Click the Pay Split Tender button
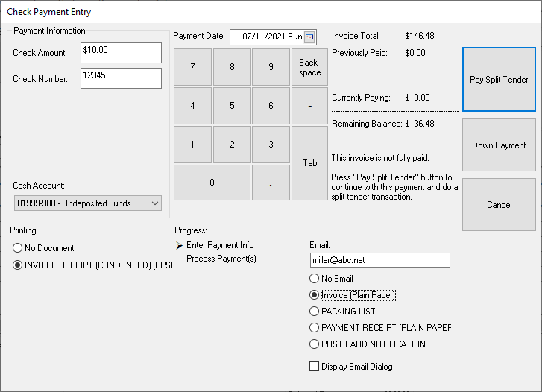Image resolution: width=542 pixels, height=392 pixels. (499, 80)
